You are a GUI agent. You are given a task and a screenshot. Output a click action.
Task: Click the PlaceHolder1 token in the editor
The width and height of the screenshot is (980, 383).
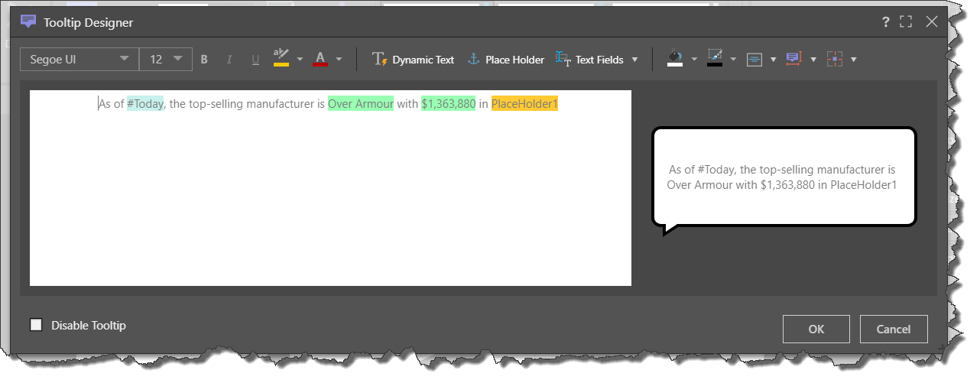click(524, 104)
